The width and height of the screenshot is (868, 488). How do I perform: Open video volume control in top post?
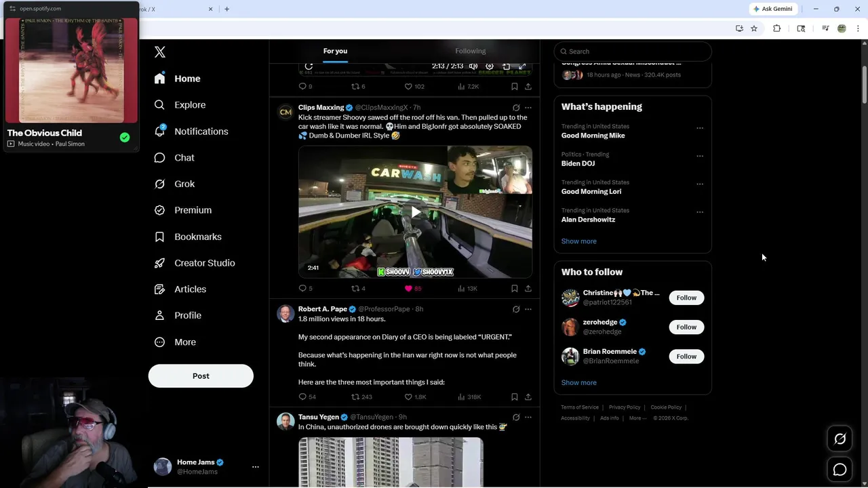coord(473,66)
